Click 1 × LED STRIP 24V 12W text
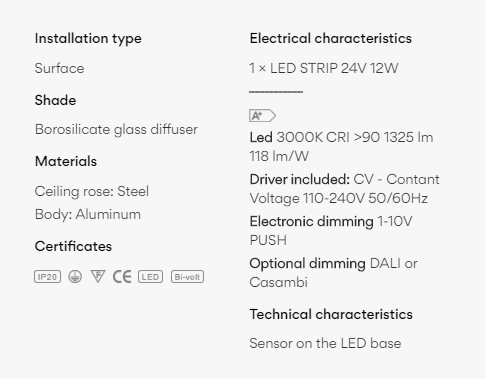 click(x=324, y=68)
